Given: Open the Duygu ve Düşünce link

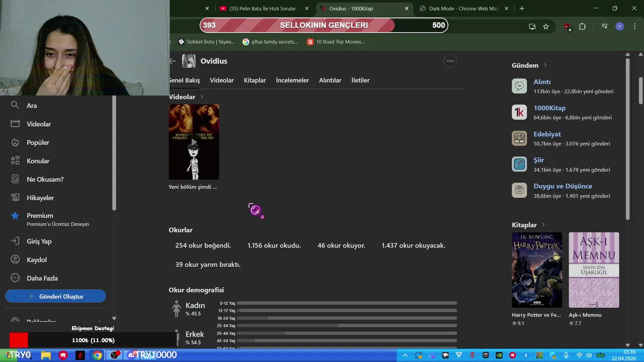Looking at the screenshot, I should click(x=562, y=186).
